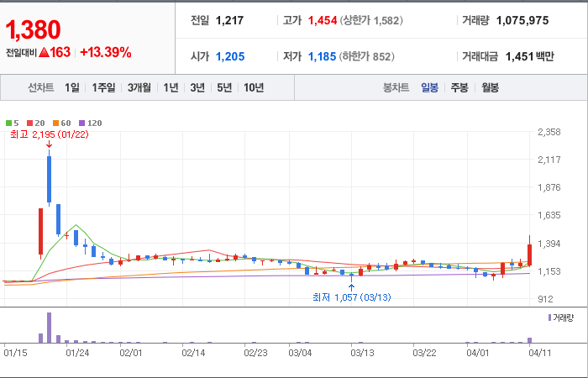Viewport: 588px width, 378px height.
Task: Click the 봉차트 label
Action: click(396, 87)
